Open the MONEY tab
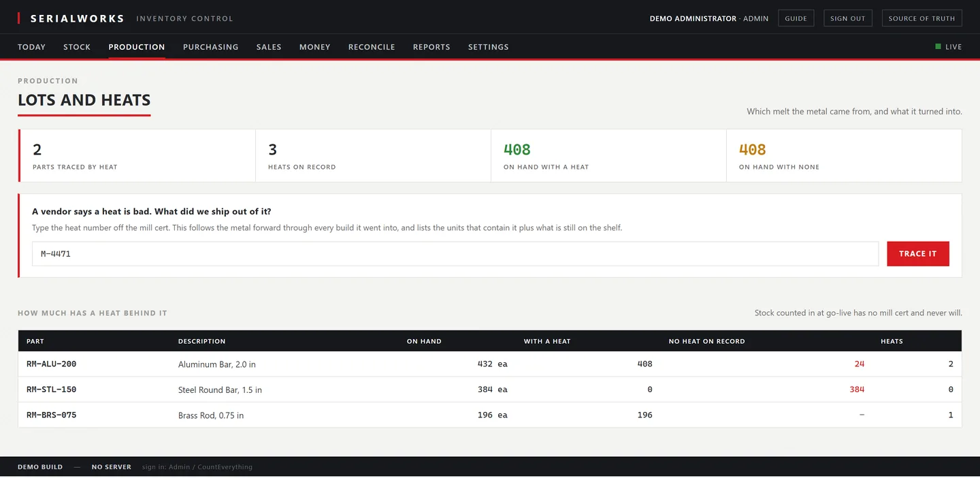The width and height of the screenshot is (980, 478). pos(315,47)
